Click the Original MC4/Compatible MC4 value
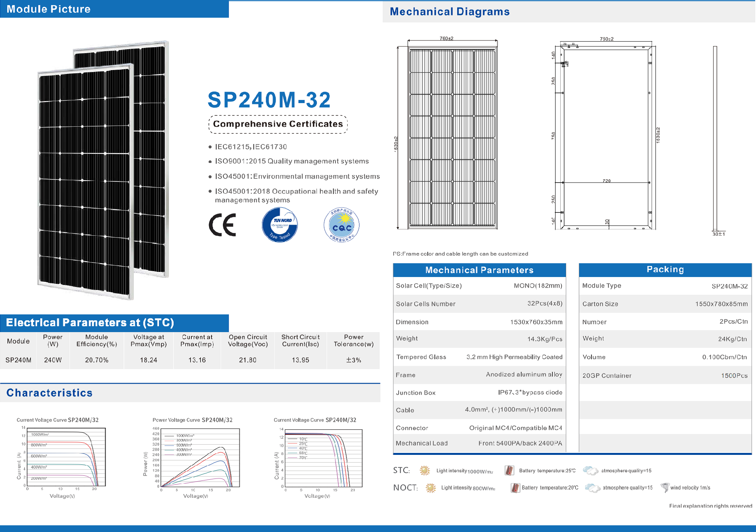 516,428
